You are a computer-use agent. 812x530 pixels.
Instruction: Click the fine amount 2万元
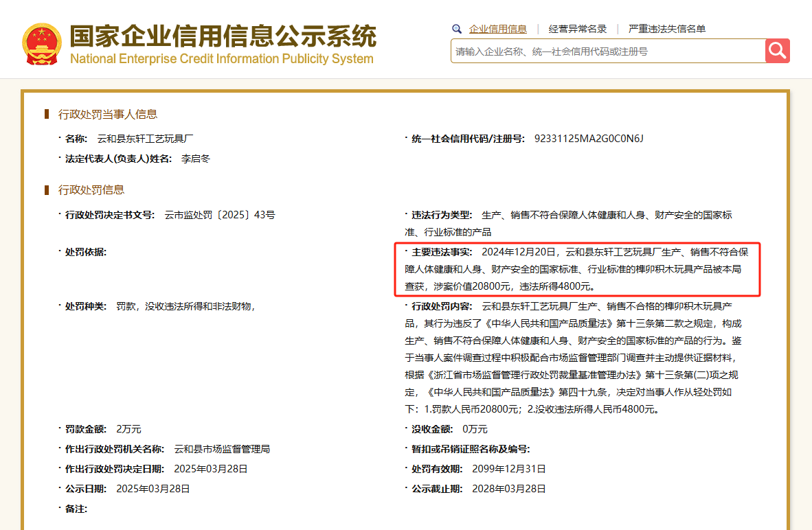(x=128, y=429)
